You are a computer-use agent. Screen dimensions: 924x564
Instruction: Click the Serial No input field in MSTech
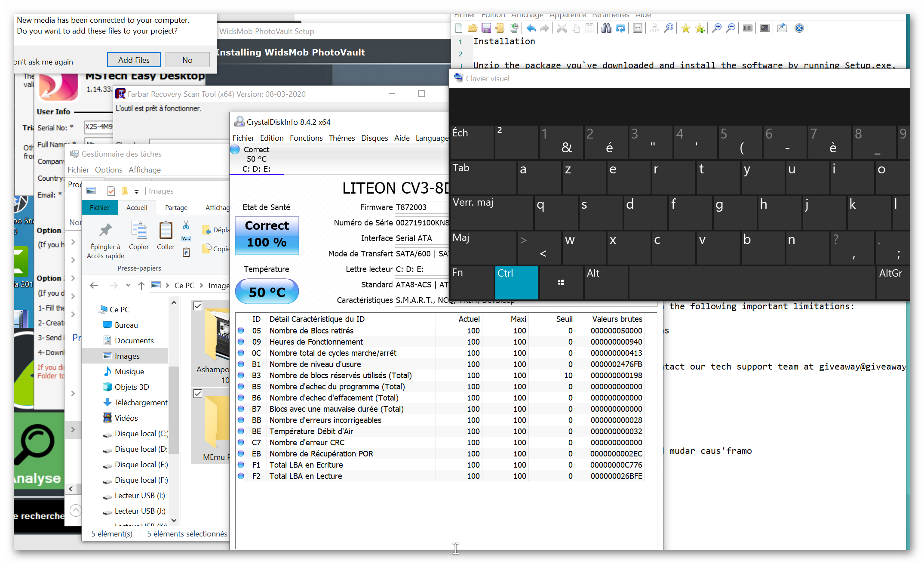point(99,127)
